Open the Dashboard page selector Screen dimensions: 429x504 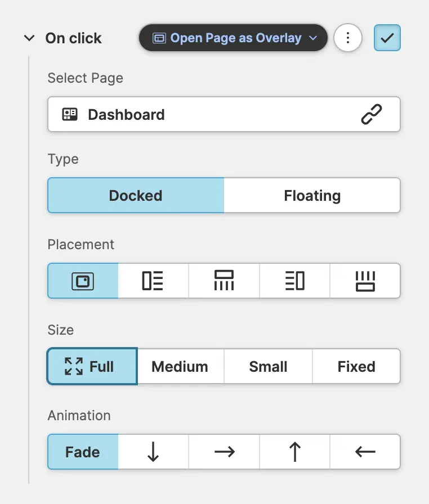point(203,114)
